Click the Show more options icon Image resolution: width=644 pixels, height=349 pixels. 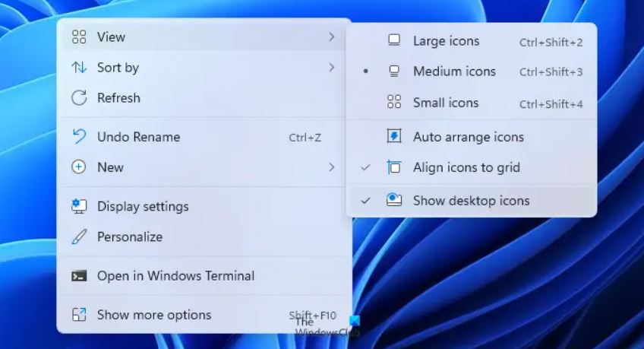tap(79, 315)
